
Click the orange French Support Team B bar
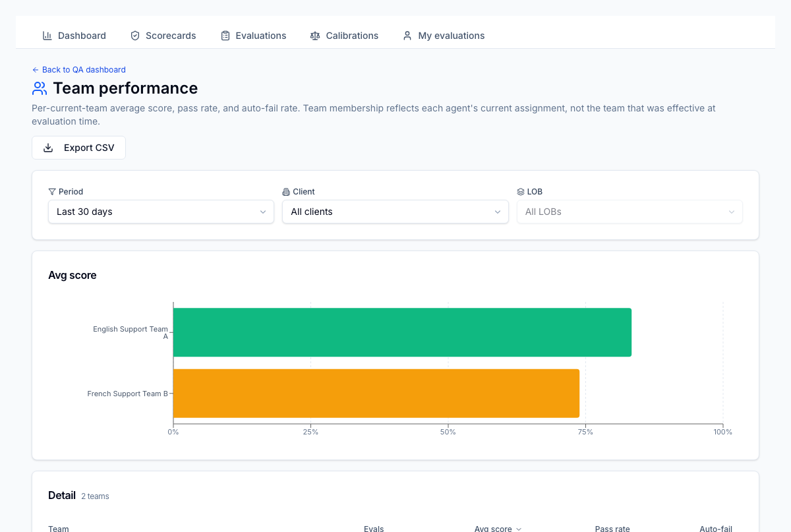pyautogui.click(x=376, y=393)
